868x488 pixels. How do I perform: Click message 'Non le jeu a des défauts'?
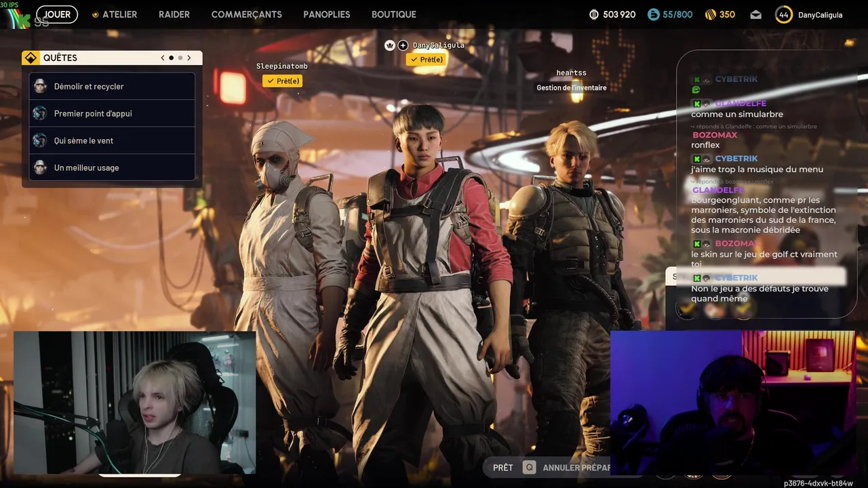click(x=759, y=293)
